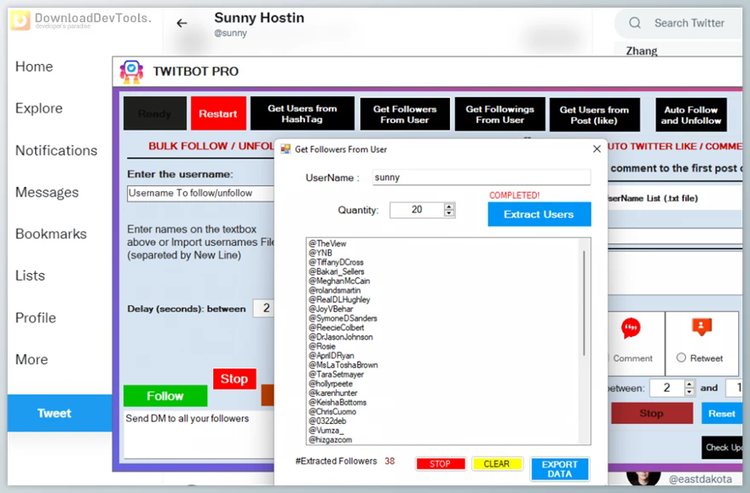Open Get Users from HashTag
Screen dimensions: 750x493
pos(302,114)
